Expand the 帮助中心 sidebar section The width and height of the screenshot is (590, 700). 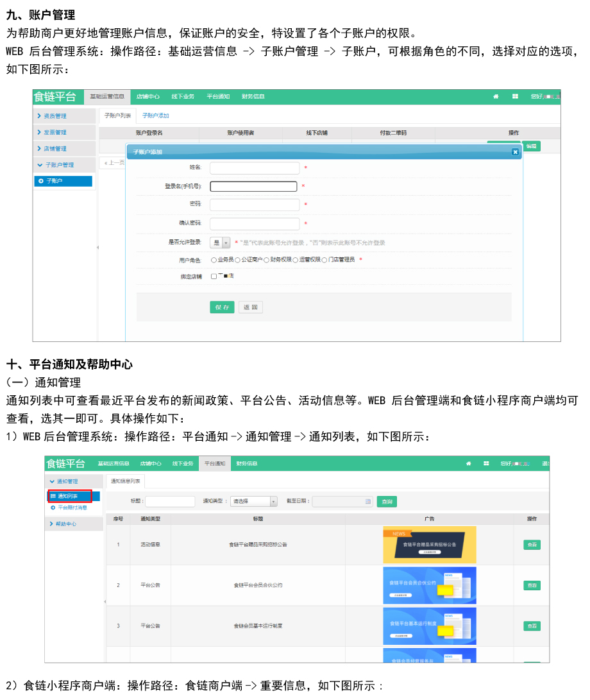[x=66, y=524]
